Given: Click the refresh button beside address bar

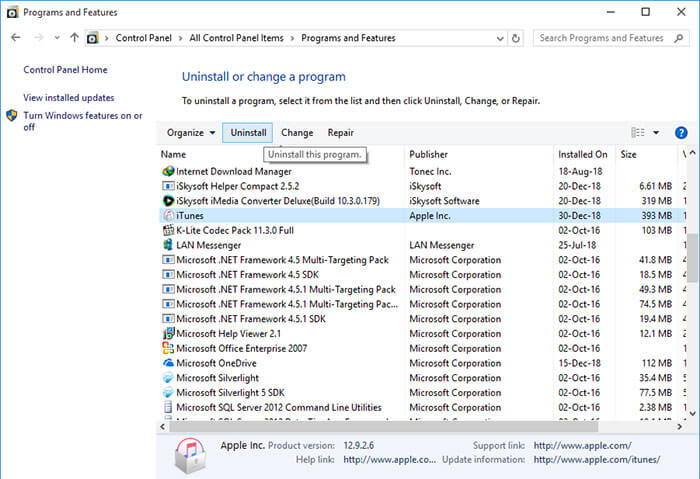Looking at the screenshot, I should (516, 38).
